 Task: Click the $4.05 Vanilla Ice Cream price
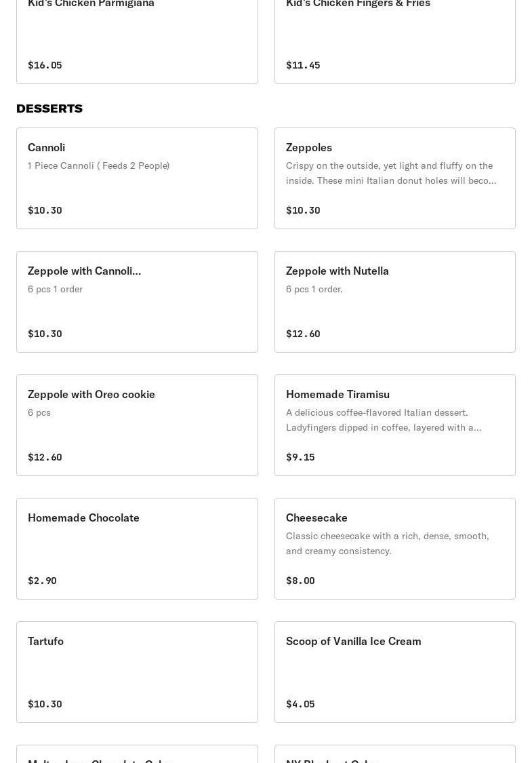coord(300,704)
